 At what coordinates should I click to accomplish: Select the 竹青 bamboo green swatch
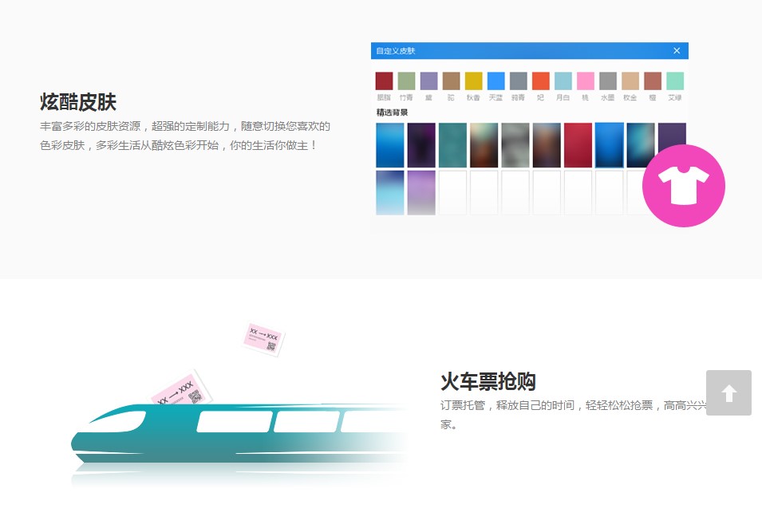pyautogui.click(x=405, y=81)
